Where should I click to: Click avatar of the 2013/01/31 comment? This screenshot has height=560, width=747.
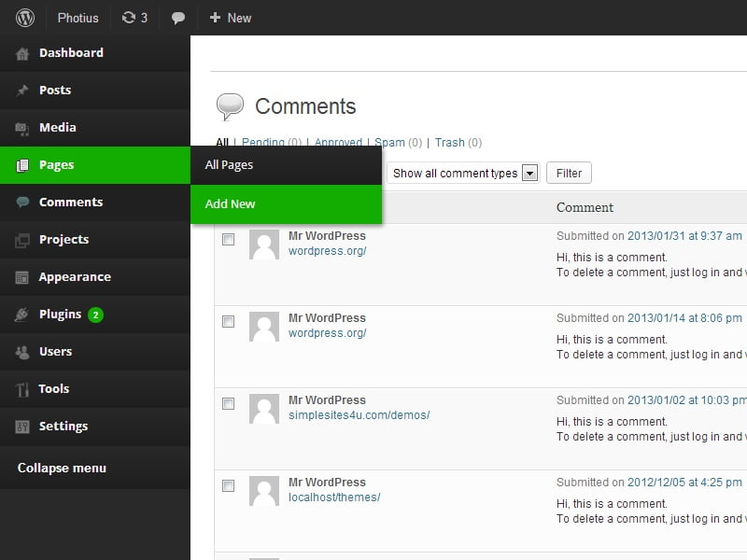[x=264, y=245]
